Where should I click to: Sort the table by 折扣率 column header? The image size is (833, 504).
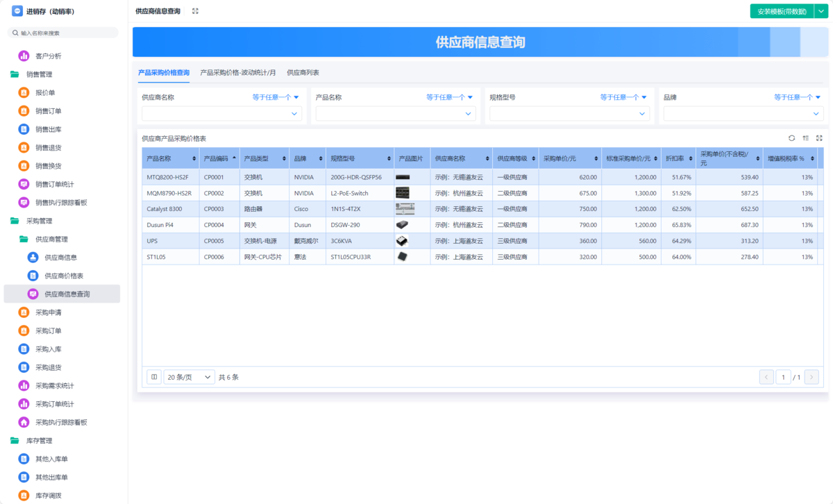pos(678,159)
